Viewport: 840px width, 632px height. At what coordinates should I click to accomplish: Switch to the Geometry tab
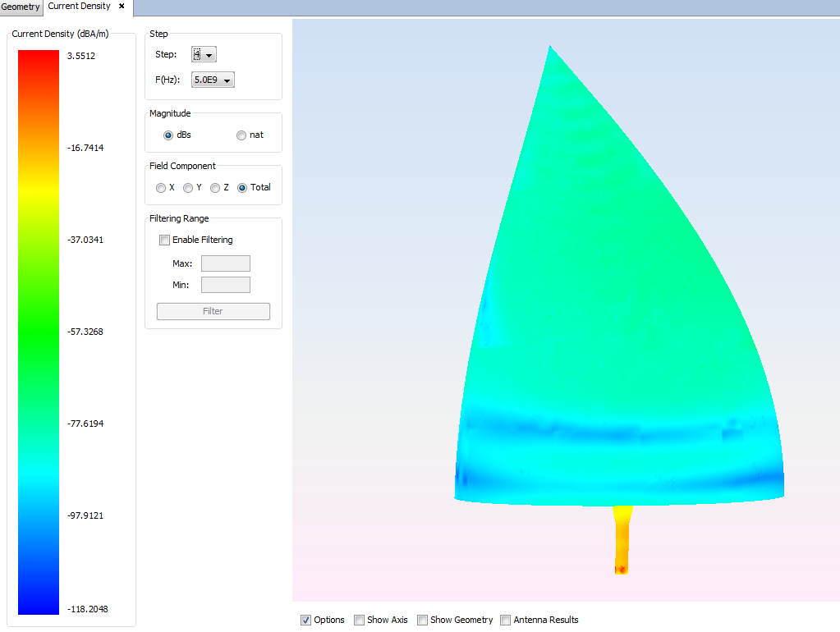21,7
